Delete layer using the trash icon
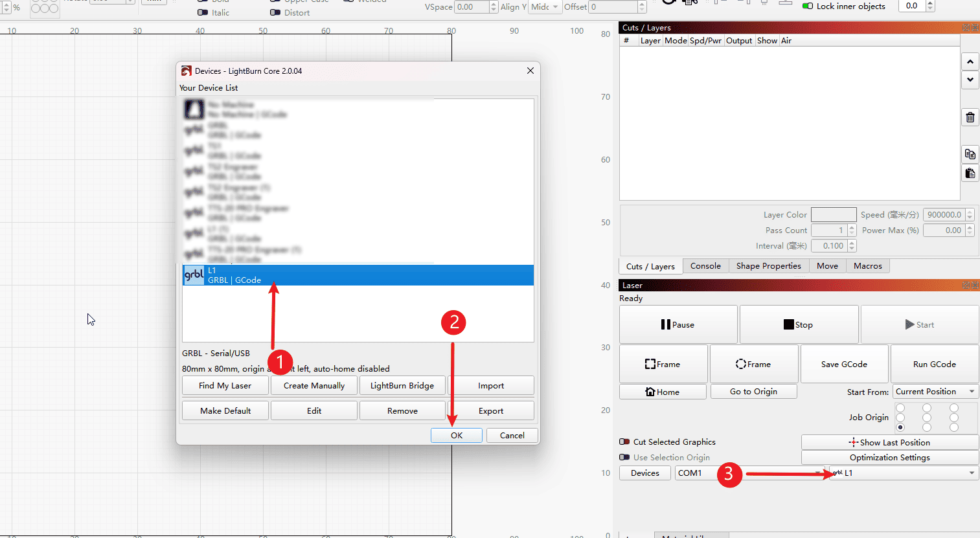This screenshot has width=980, height=538. 970,117
